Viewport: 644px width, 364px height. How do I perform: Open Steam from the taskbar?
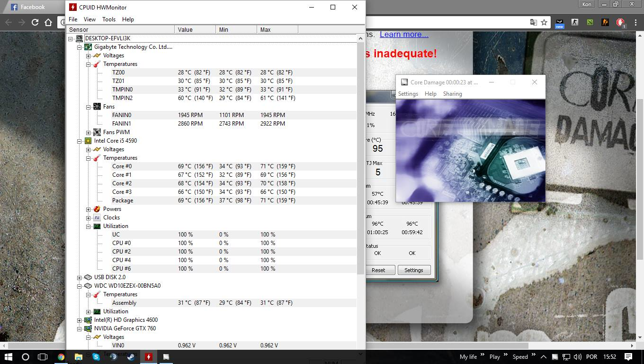pos(131,357)
